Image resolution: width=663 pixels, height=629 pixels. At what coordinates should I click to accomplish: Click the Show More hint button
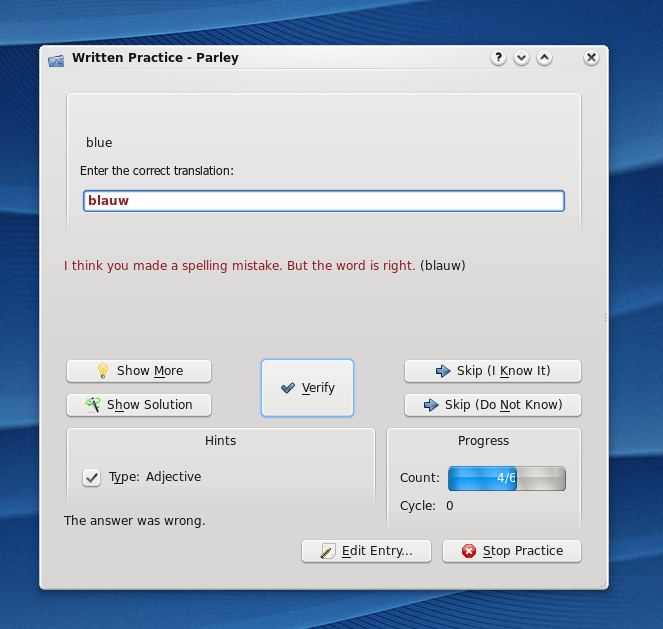pos(139,371)
